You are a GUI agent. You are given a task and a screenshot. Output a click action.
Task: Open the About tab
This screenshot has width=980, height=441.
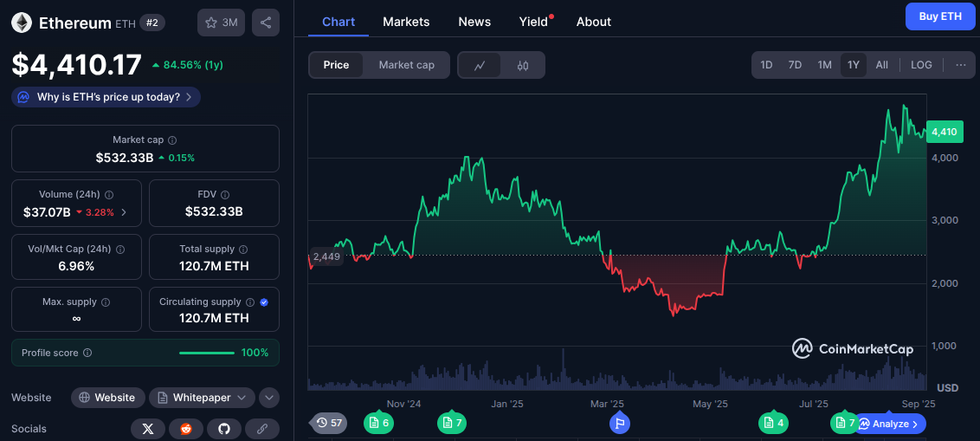[594, 22]
